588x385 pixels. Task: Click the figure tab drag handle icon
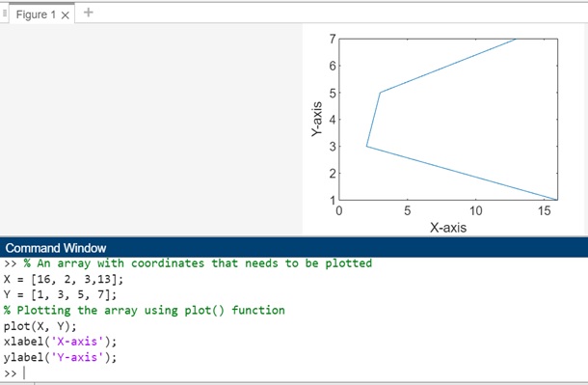click(5, 14)
